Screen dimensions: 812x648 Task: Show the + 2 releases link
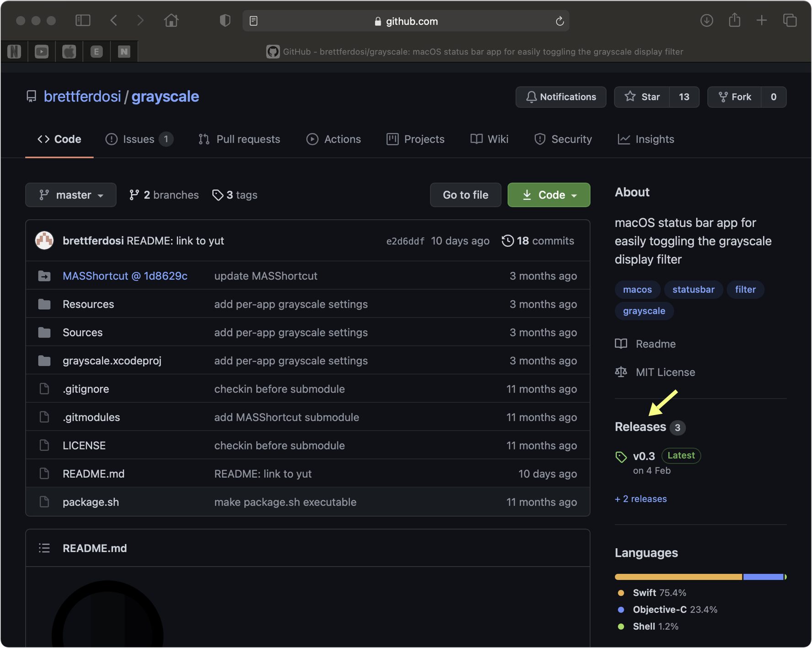(x=641, y=499)
